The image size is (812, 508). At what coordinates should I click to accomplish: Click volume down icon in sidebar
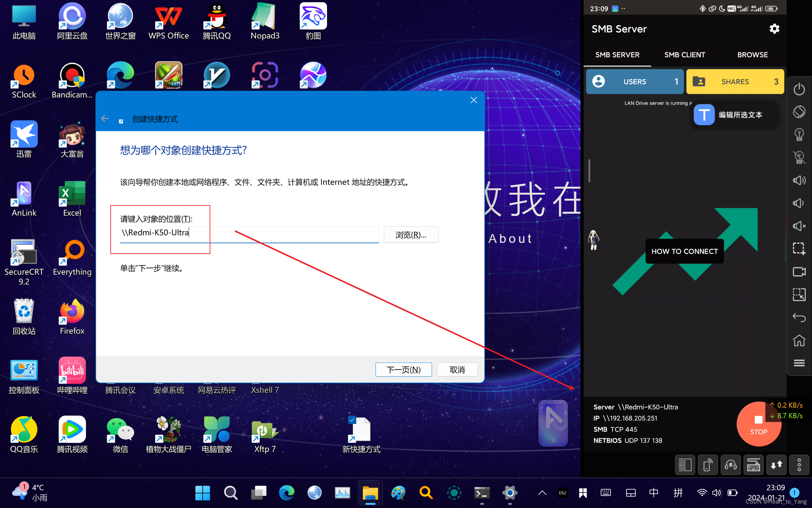pyautogui.click(x=799, y=203)
